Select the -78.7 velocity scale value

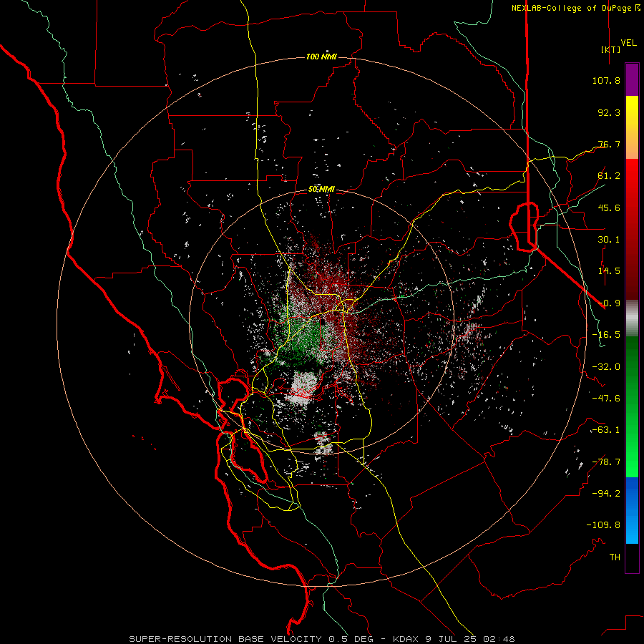click(x=606, y=462)
